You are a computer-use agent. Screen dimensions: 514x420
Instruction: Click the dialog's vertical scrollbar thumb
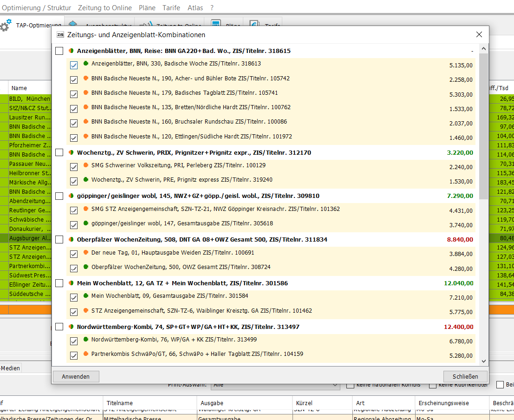483,125
